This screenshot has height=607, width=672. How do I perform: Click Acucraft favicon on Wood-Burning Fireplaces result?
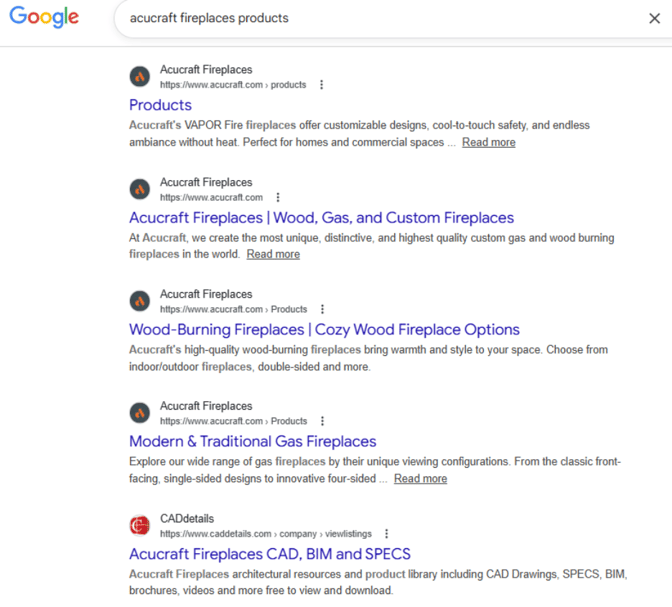coord(140,301)
